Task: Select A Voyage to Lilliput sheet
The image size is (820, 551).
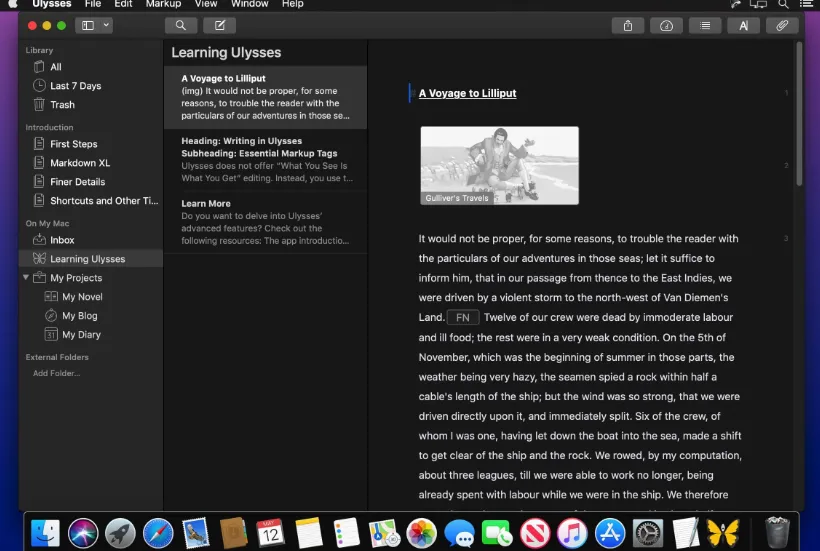Action: tap(265, 97)
